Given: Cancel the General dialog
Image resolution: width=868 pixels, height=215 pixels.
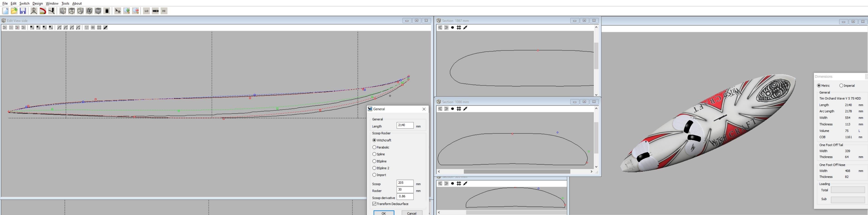Looking at the screenshot, I should coord(412,213).
